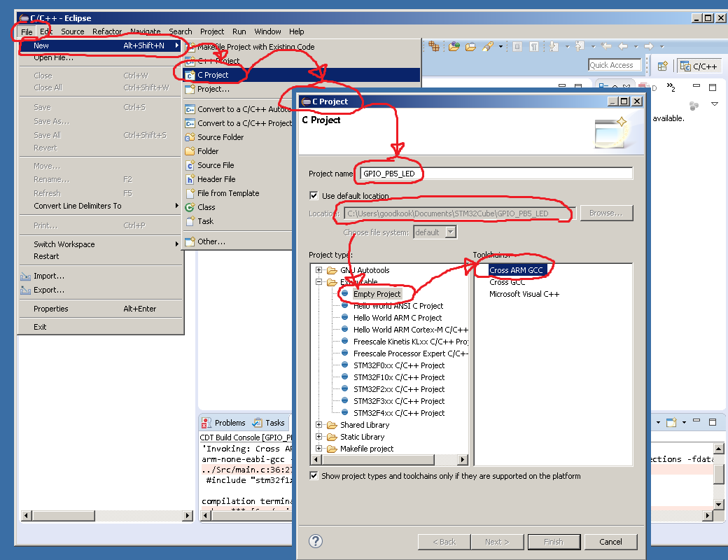Viewport: 728px width, 560px height.
Task: Open the Search toolbar icon dropdown arrow
Action: 500,46
